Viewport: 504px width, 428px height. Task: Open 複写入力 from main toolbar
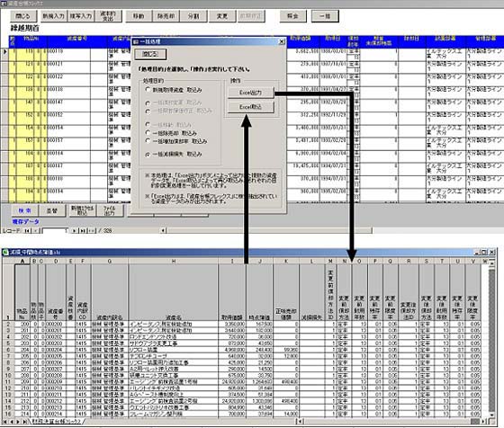point(81,15)
